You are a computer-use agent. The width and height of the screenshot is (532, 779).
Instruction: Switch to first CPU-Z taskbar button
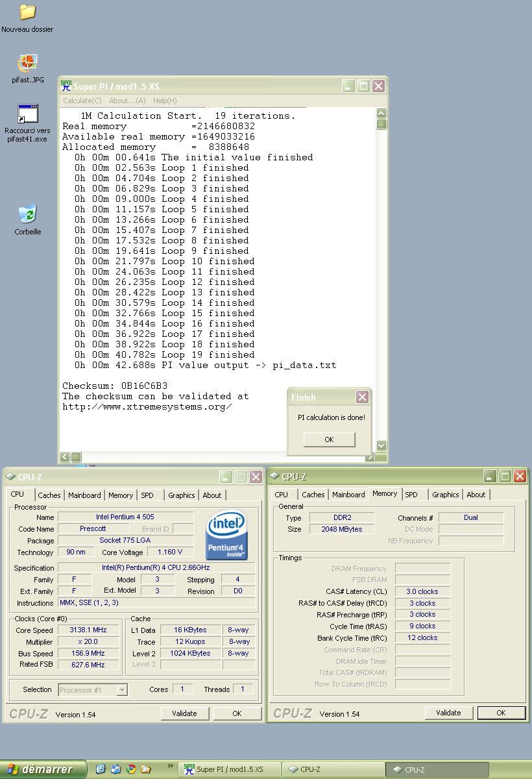tap(334, 769)
